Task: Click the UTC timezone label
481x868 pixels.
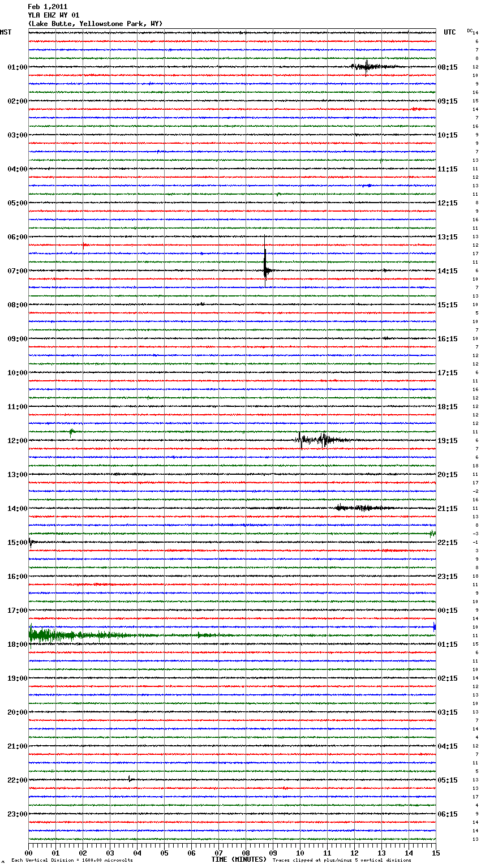Action: [x=449, y=32]
